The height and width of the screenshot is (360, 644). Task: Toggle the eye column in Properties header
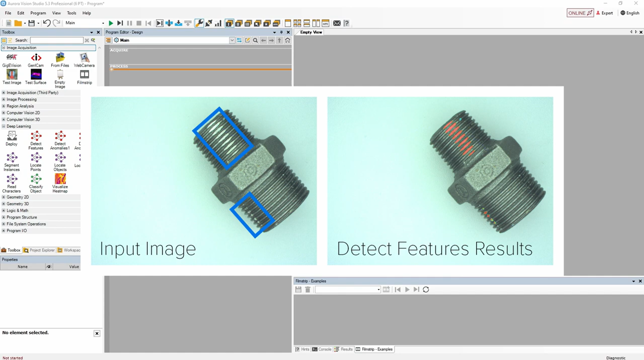click(x=49, y=267)
